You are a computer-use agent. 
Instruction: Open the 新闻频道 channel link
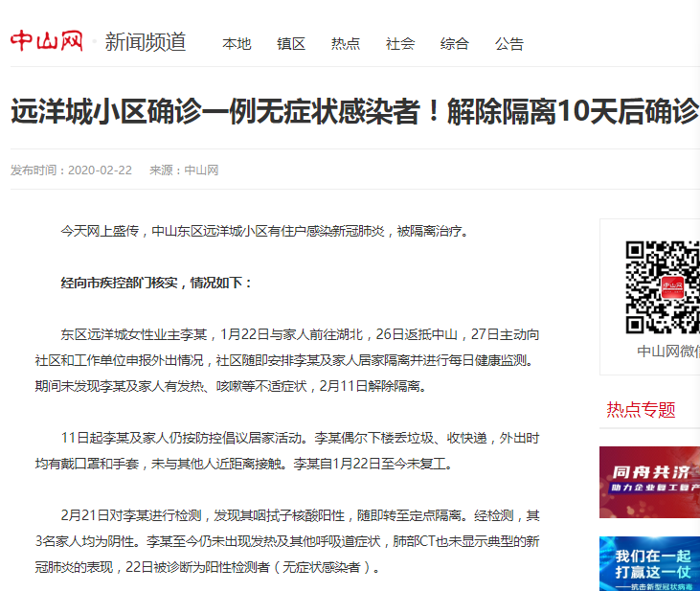coord(145,42)
